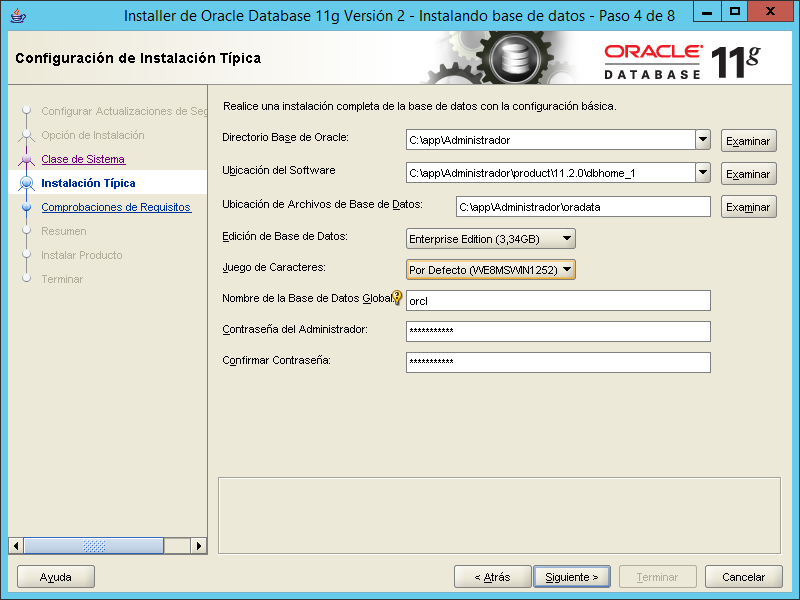Click the right arrow of the sidebar scrollbar
The image size is (800, 600).
197,546
